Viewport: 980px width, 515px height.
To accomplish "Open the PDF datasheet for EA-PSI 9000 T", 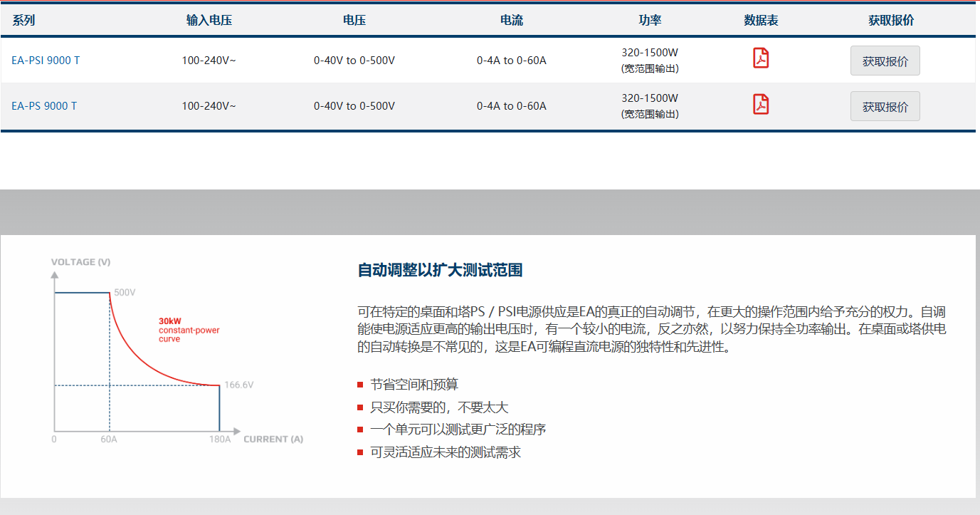I will (761, 58).
